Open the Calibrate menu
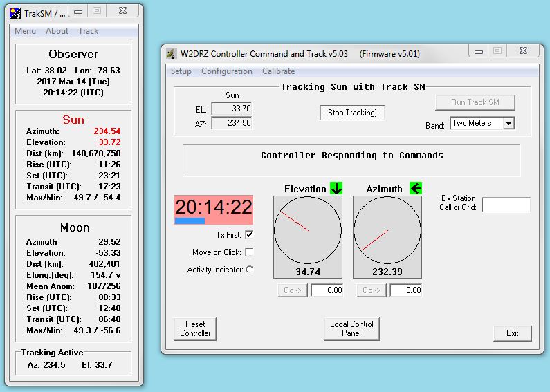550x392 pixels. [278, 71]
